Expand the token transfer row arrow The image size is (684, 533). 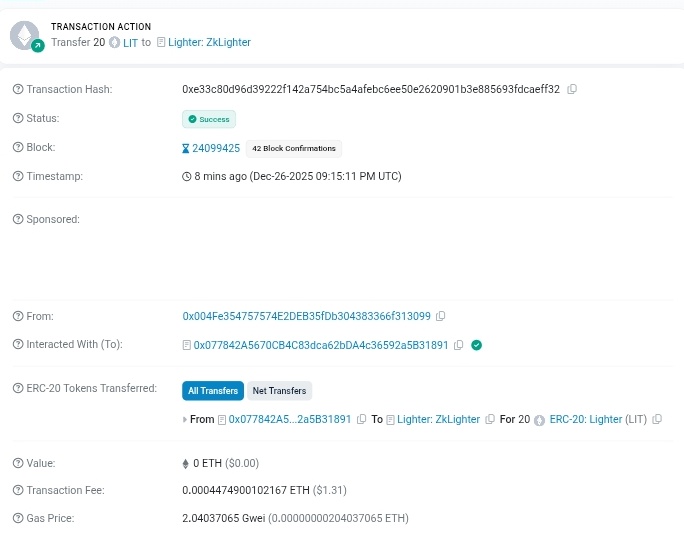pos(185,420)
